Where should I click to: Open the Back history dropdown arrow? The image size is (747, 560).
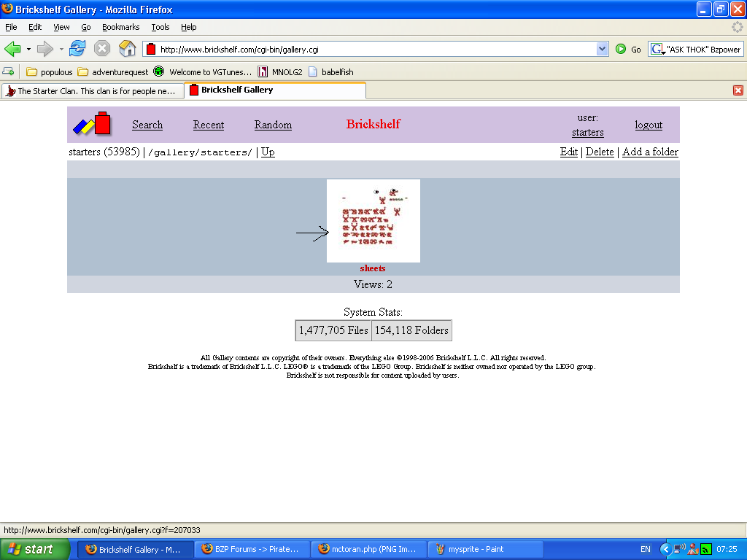[x=28, y=49]
